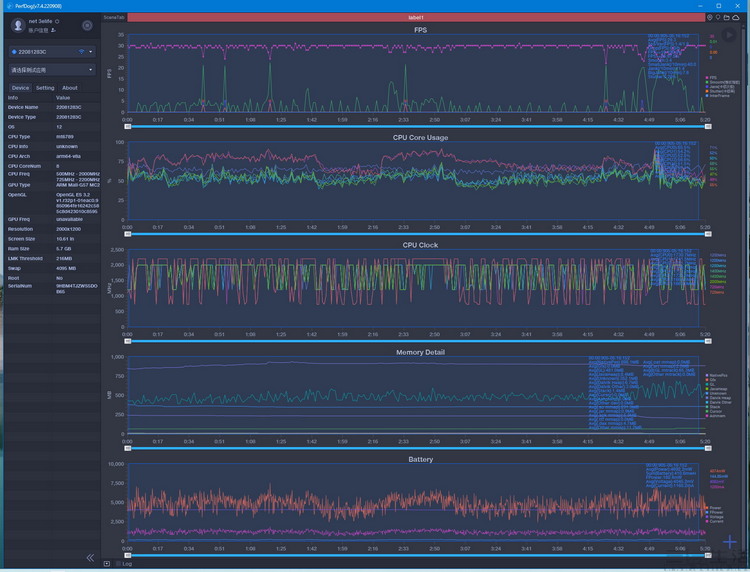Image resolution: width=750 pixels, height=572 pixels.
Task: Switch to the Setting tab
Action: [45, 88]
